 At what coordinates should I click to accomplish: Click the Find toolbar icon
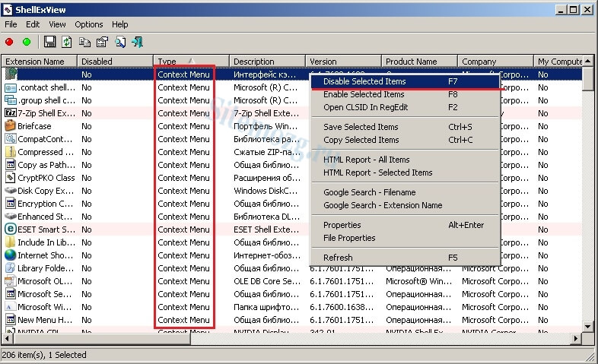coord(120,42)
